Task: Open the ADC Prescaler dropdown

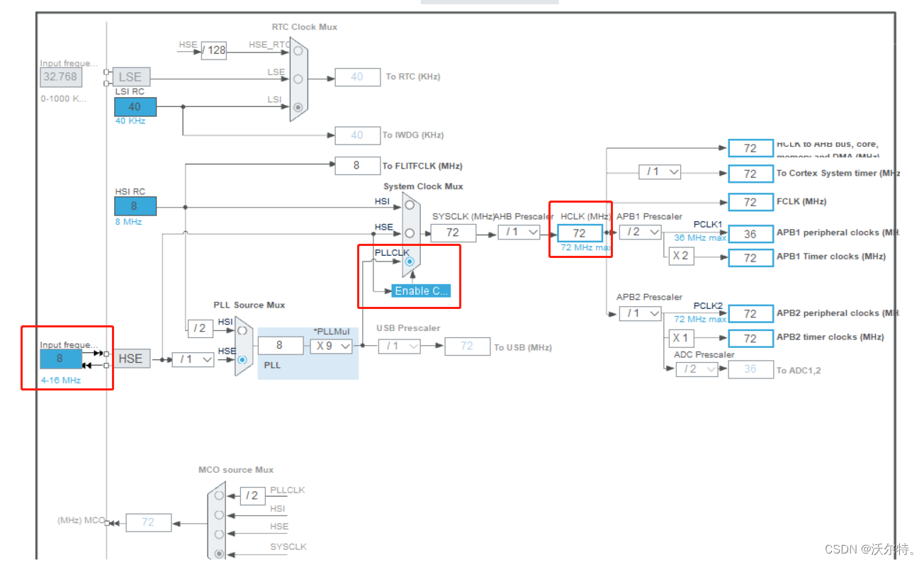Action: (x=696, y=369)
